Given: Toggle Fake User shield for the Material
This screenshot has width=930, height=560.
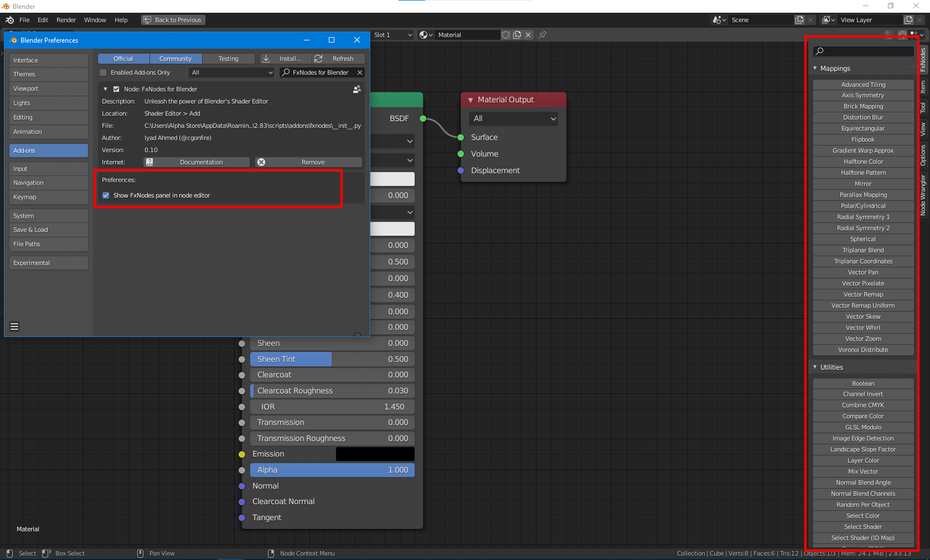Looking at the screenshot, I should click(505, 35).
